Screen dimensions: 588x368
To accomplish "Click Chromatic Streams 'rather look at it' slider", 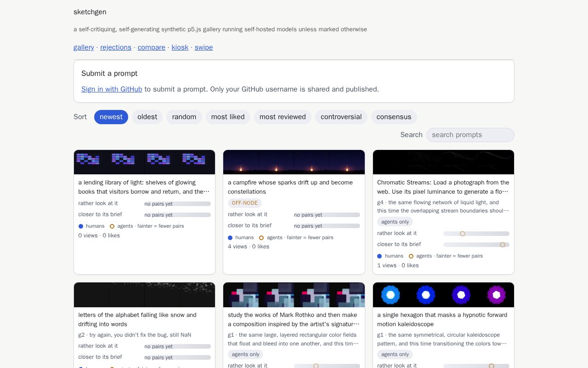I will 476,234.
